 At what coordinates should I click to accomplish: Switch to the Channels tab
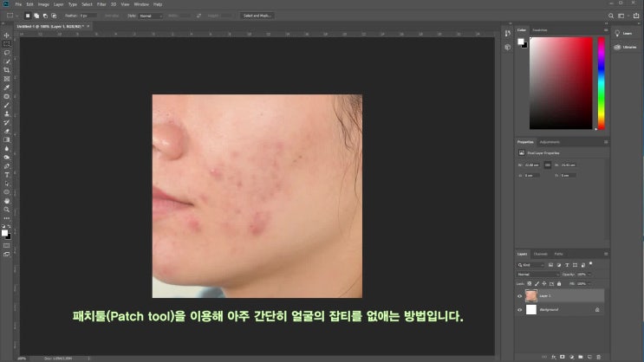click(540, 254)
